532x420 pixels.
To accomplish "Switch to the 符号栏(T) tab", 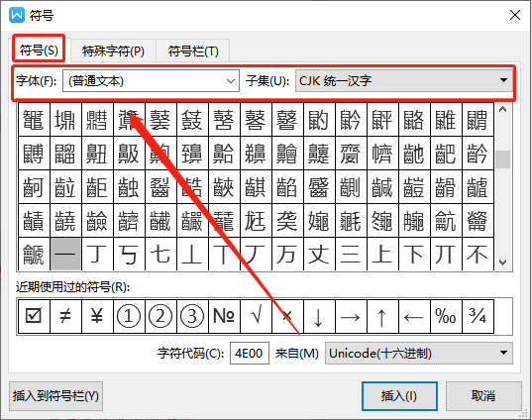I will tap(193, 51).
